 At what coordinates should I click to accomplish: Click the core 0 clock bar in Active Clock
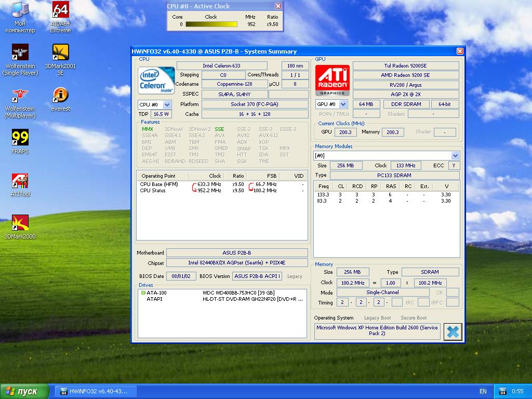click(211, 24)
